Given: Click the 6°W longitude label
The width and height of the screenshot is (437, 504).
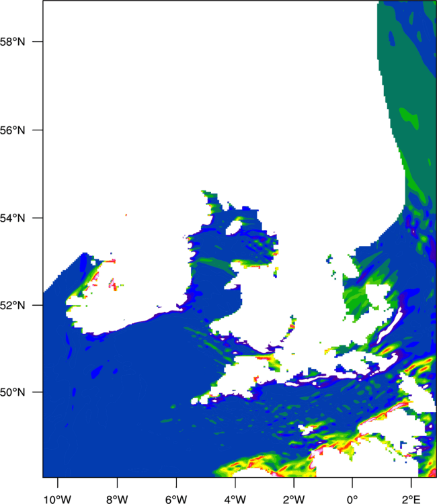Looking at the screenshot, I should click(x=176, y=499).
